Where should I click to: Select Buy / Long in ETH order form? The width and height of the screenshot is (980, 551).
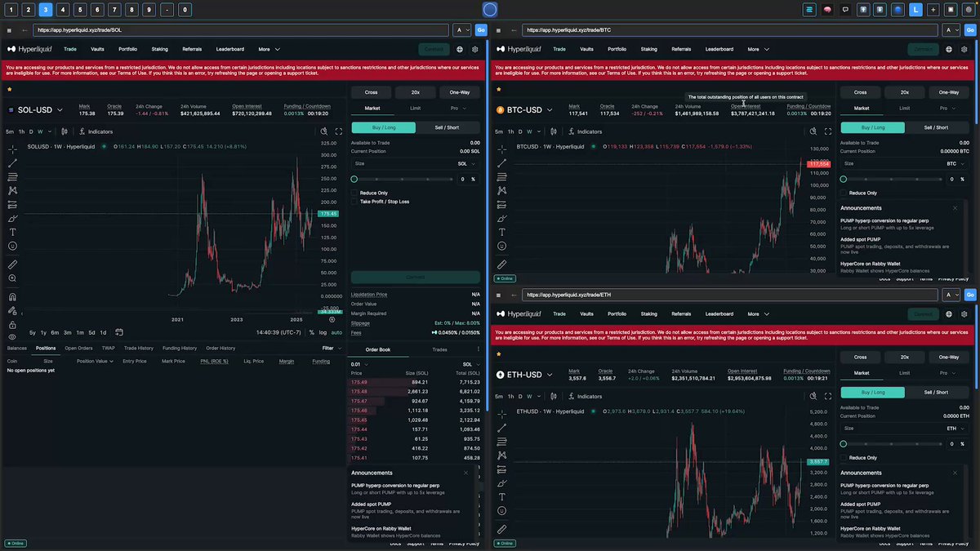[872, 393]
